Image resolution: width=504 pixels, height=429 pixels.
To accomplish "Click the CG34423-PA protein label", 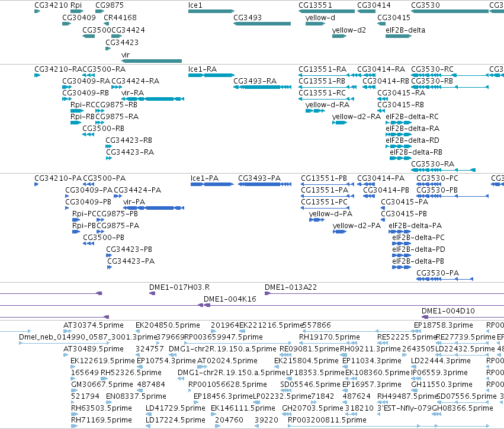I will click(131, 261).
